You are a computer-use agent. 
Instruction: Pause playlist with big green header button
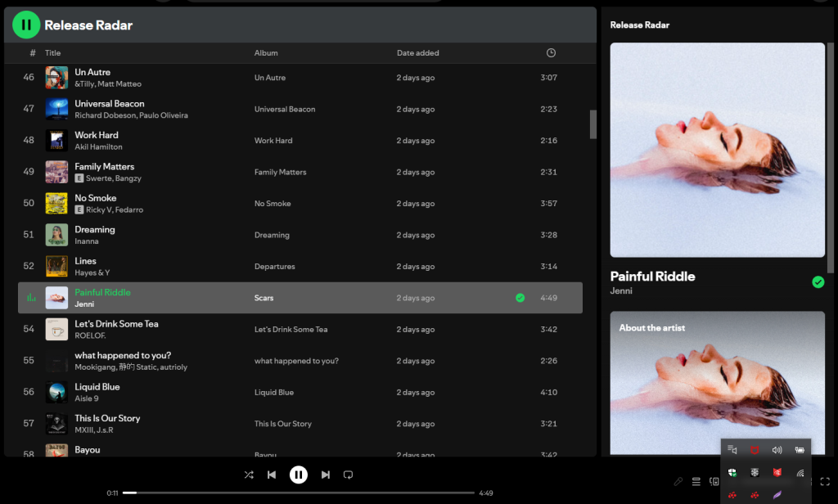click(25, 25)
